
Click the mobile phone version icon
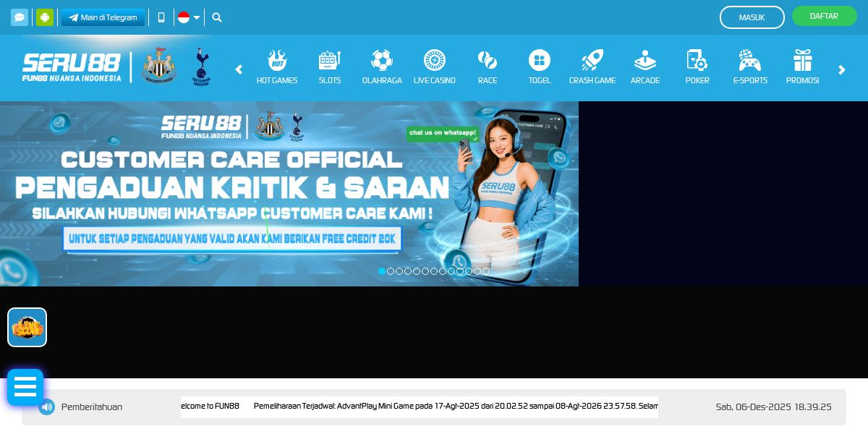click(161, 17)
